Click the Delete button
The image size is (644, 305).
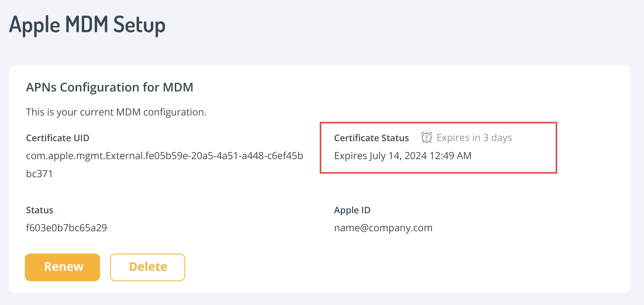tap(147, 267)
